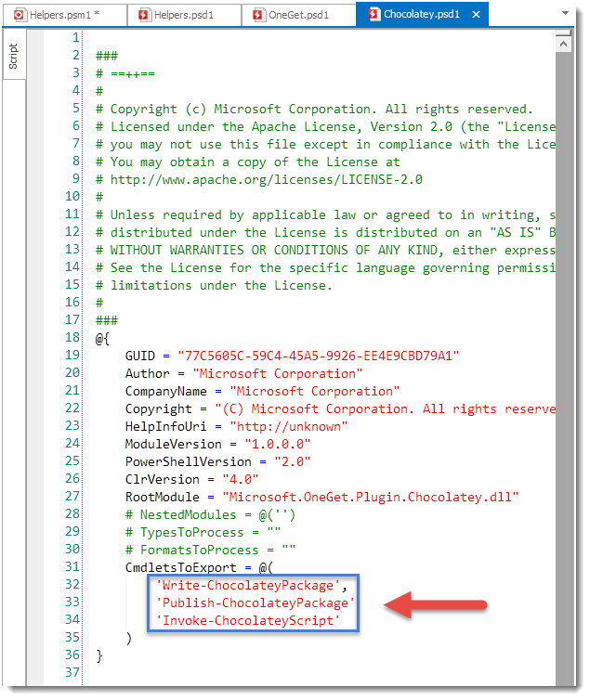Click the Chocolatey.psd1 file icon
Viewport: 590px width, 700px height.
[374, 14]
